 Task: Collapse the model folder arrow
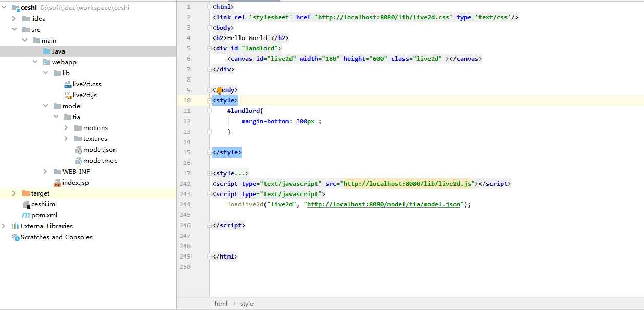[x=46, y=106]
